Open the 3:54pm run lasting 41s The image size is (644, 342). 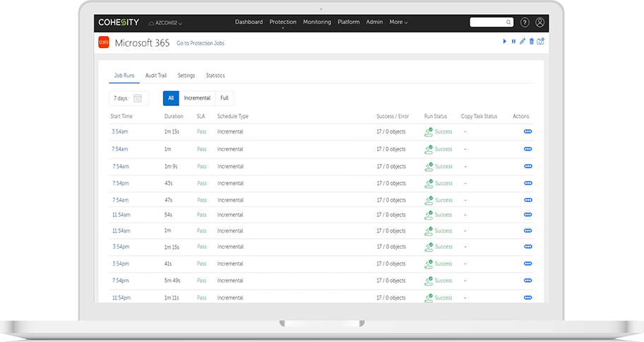(121, 264)
